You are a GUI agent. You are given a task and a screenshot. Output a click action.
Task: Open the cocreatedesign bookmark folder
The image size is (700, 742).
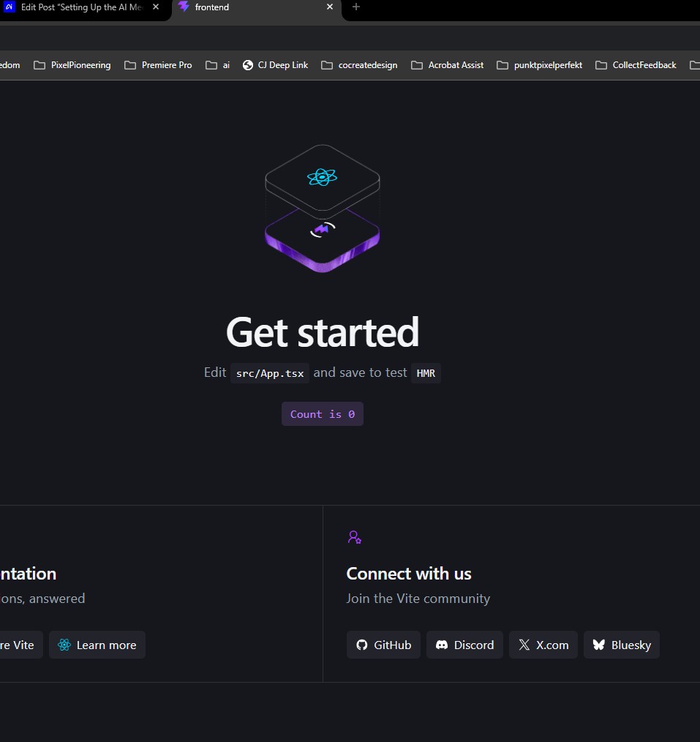[359, 65]
